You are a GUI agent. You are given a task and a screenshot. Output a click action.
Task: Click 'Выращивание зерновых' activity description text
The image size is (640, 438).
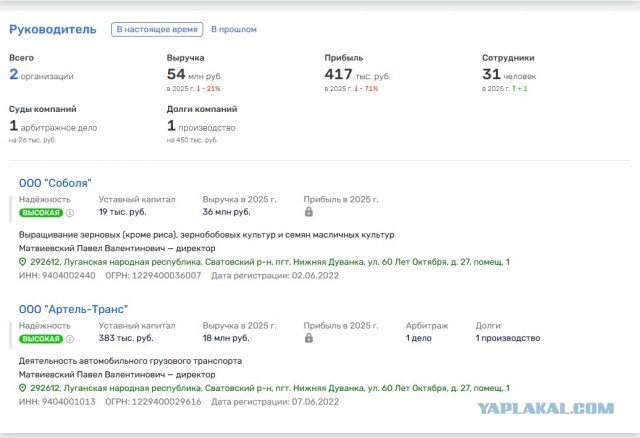pos(207,235)
